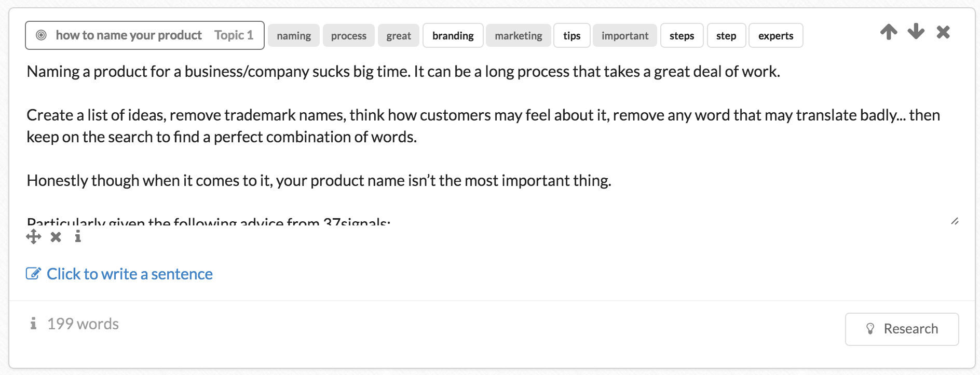Click the target icon in topic field

coord(41,35)
